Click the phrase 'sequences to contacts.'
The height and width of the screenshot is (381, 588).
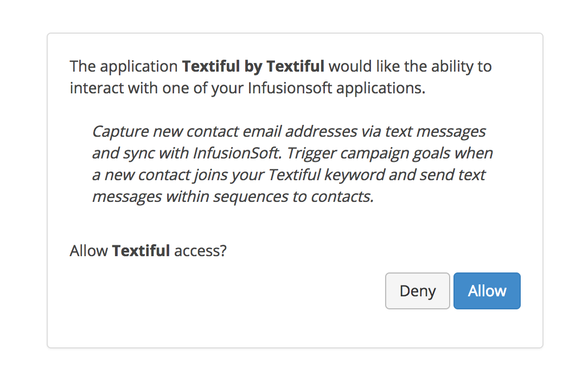[x=293, y=196]
